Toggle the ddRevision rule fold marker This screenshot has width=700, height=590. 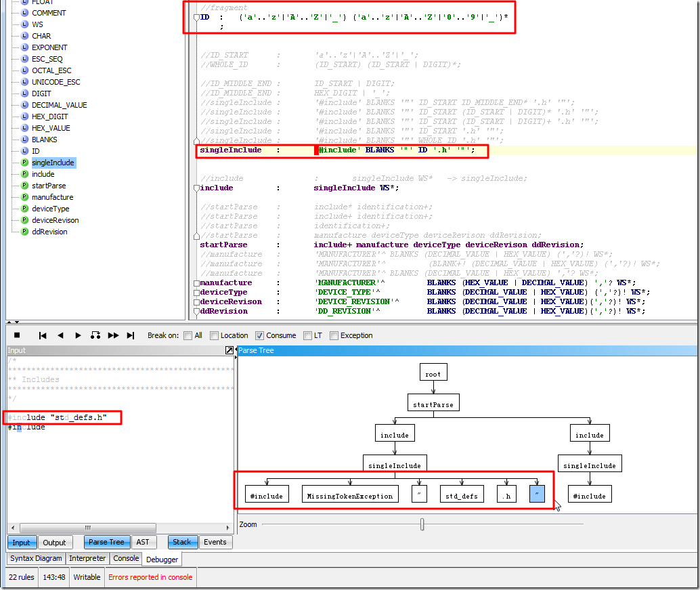click(196, 312)
